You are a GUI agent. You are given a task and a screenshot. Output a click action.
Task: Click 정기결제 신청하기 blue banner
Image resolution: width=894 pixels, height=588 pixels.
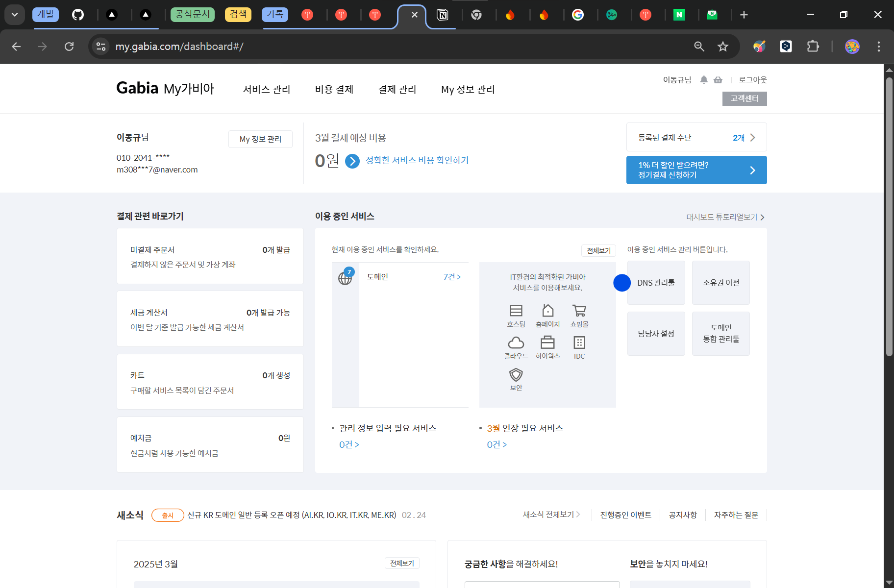click(696, 170)
